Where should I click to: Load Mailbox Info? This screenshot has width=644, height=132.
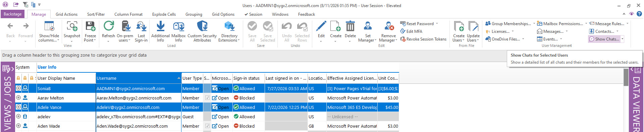[178, 31]
